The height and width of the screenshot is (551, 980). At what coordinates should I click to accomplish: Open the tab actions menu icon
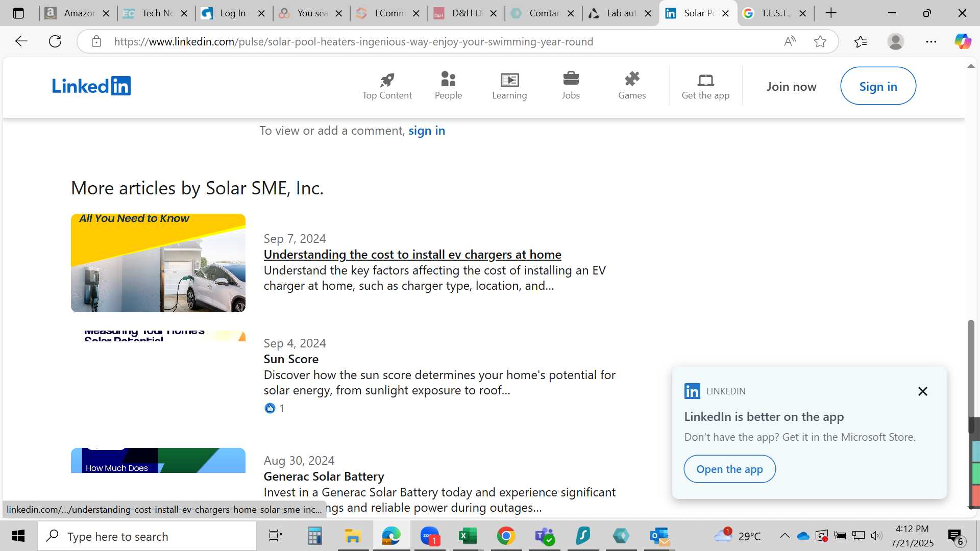[18, 13]
